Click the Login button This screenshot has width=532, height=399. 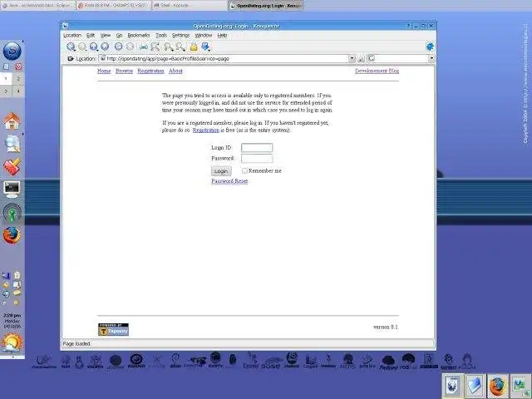click(221, 171)
